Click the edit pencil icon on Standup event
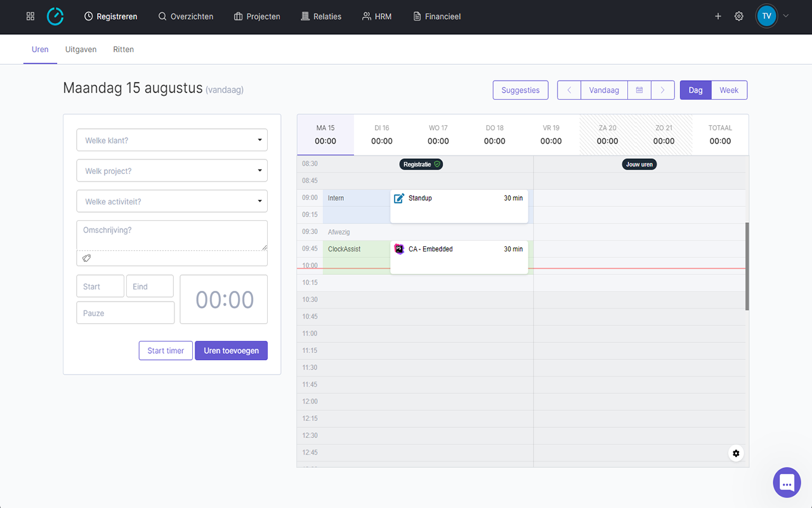 tap(398, 197)
